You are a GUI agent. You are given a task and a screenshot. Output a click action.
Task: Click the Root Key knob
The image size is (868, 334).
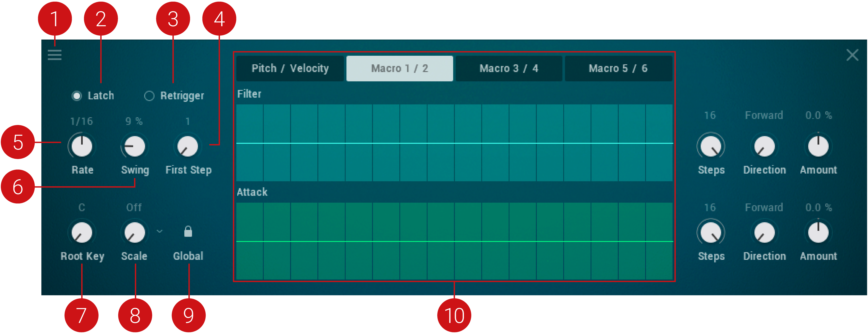tap(82, 233)
